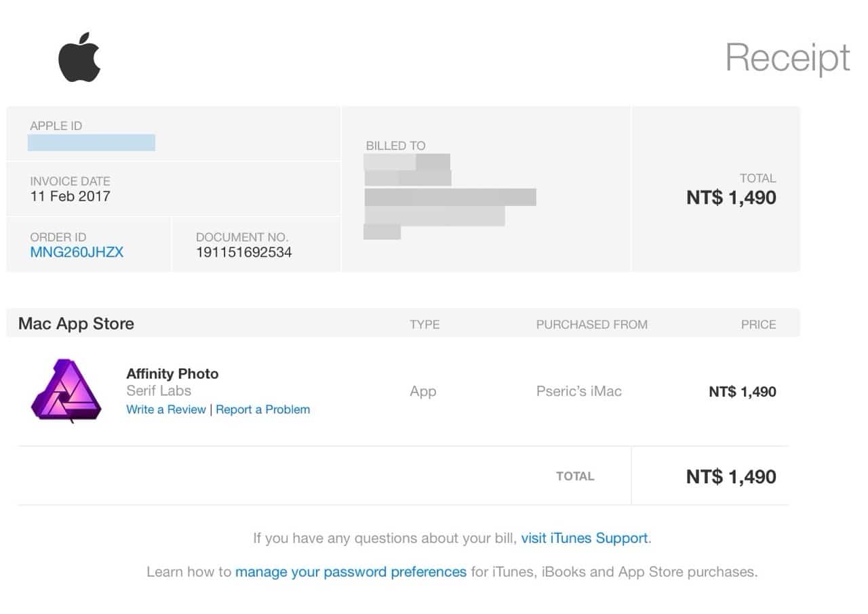The height and width of the screenshot is (614, 868).
Task: Click the PRICE column header
Action: pyautogui.click(x=758, y=325)
